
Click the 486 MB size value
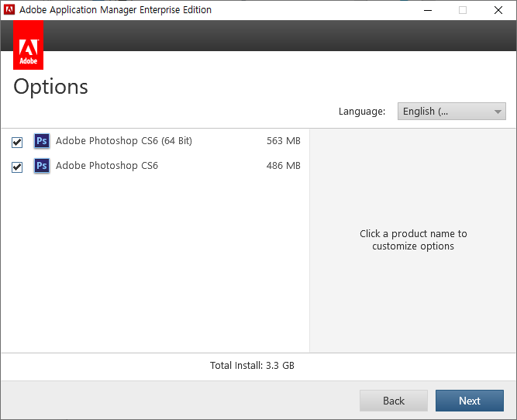(x=284, y=166)
